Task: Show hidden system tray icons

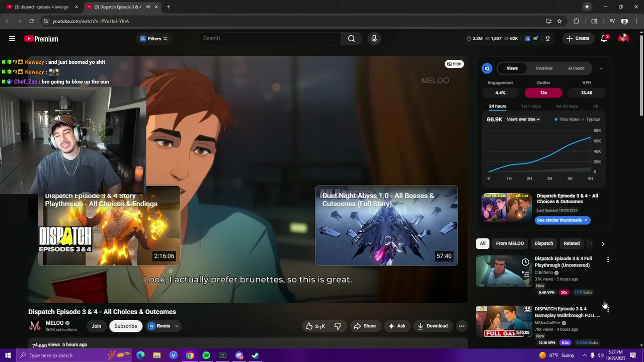Action: 584,355
